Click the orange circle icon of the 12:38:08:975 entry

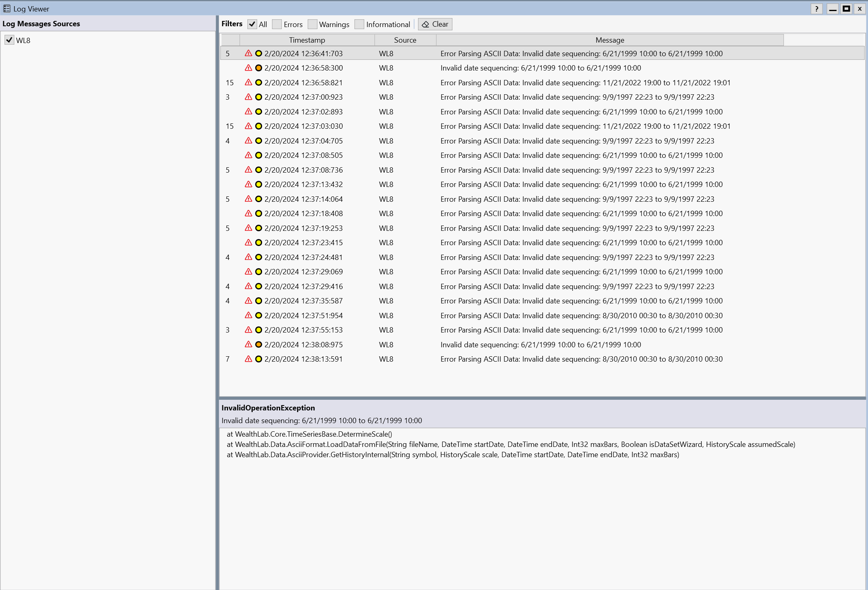click(x=258, y=345)
